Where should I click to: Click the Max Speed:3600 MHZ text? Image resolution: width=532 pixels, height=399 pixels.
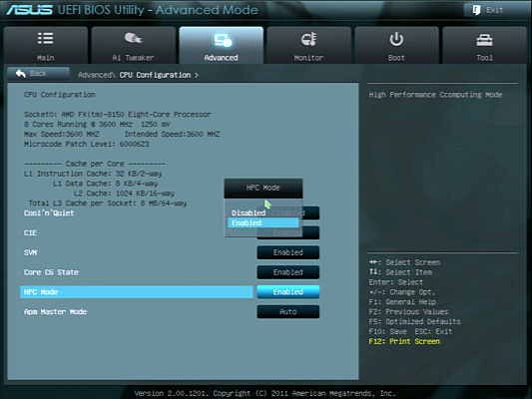pos(62,135)
